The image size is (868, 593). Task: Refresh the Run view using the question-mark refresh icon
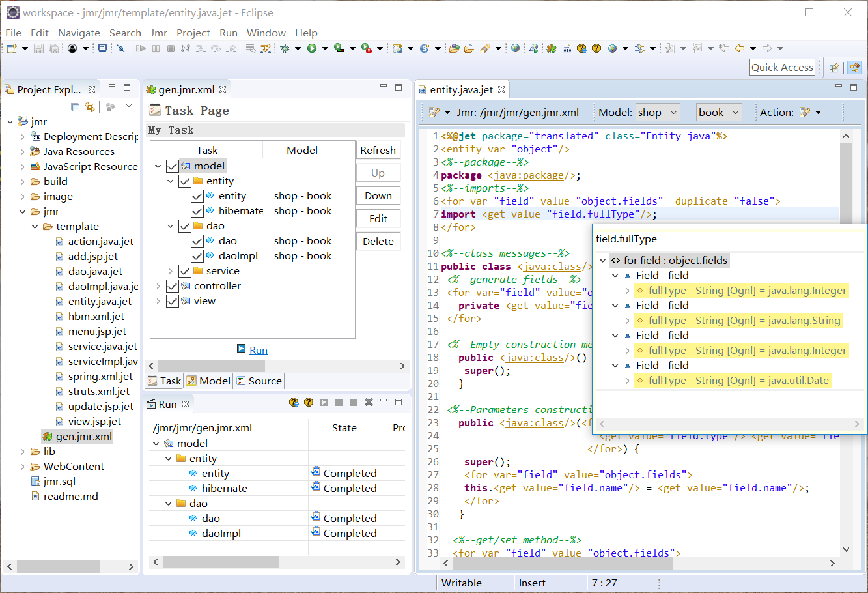[293, 403]
